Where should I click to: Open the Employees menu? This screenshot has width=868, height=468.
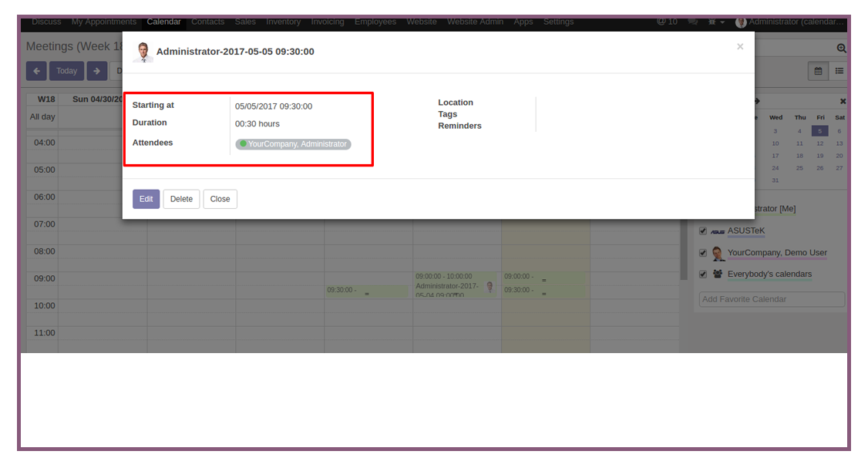coord(375,22)
